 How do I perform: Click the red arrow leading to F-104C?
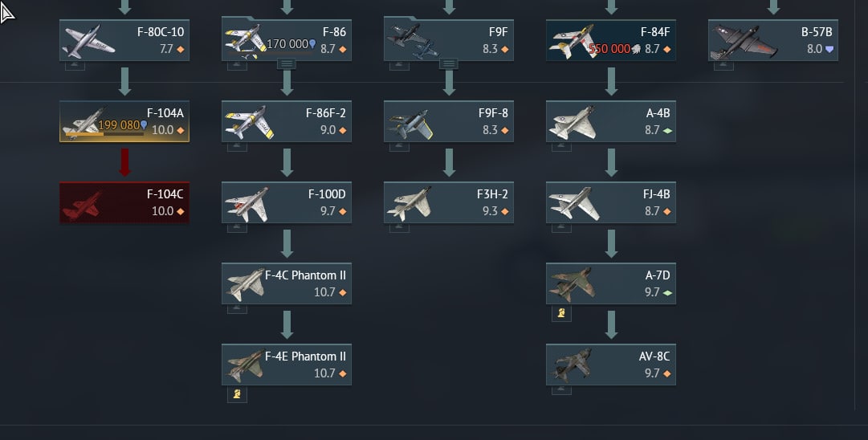click(x=124, y=162)
